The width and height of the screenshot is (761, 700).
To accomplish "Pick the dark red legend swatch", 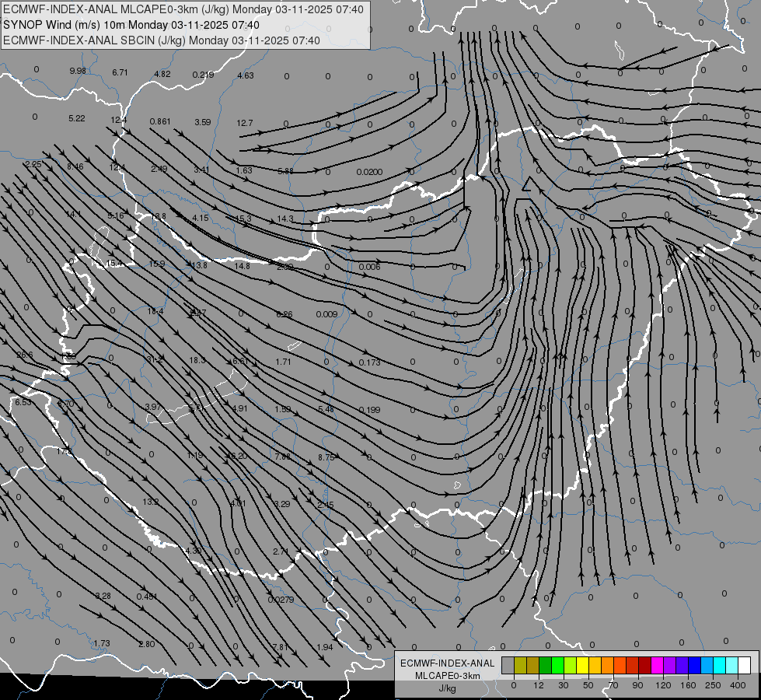I will point(644,666).
